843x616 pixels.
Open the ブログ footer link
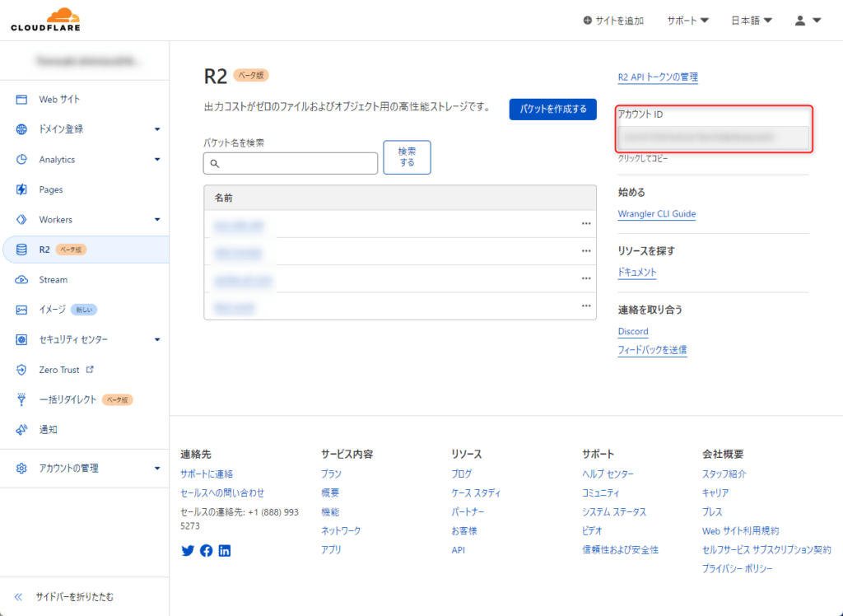tap(462, 474)
